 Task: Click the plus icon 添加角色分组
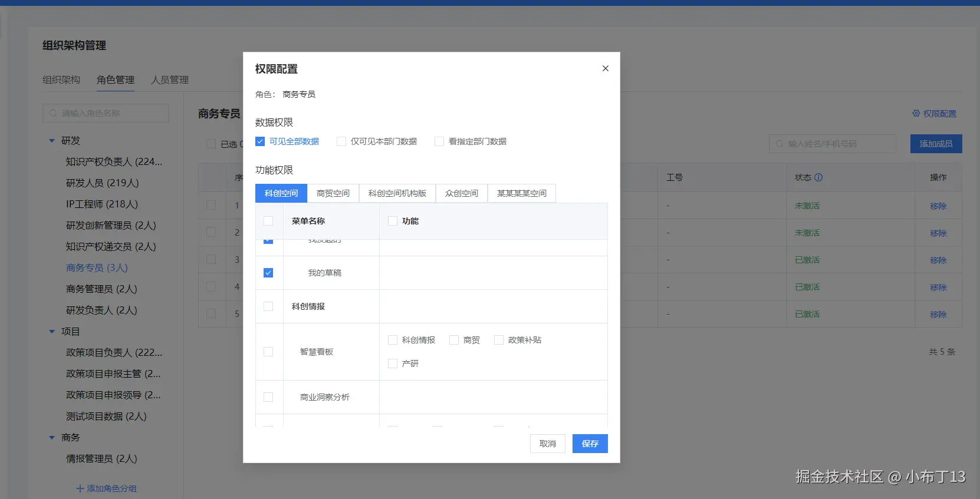click(x=80, y=488)
